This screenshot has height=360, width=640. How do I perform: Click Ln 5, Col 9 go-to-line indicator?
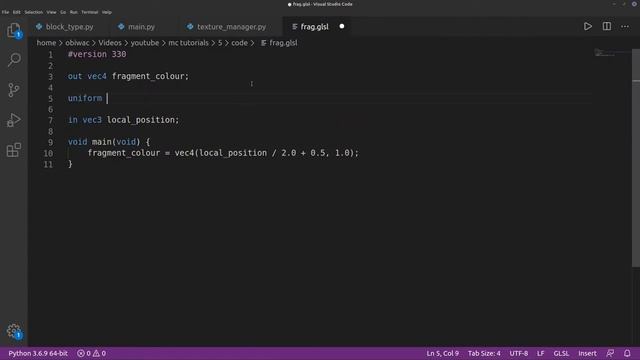click(442, 353)
